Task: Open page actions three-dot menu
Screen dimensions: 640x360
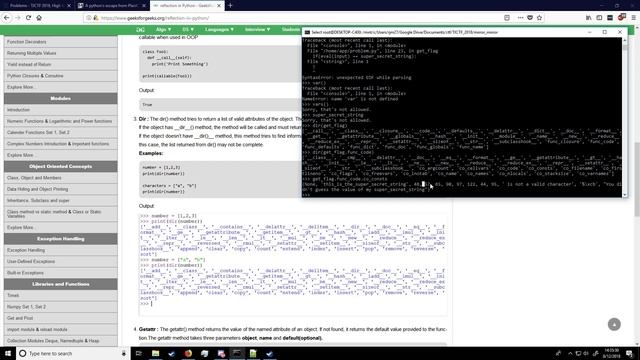Action: coord(520,18)
